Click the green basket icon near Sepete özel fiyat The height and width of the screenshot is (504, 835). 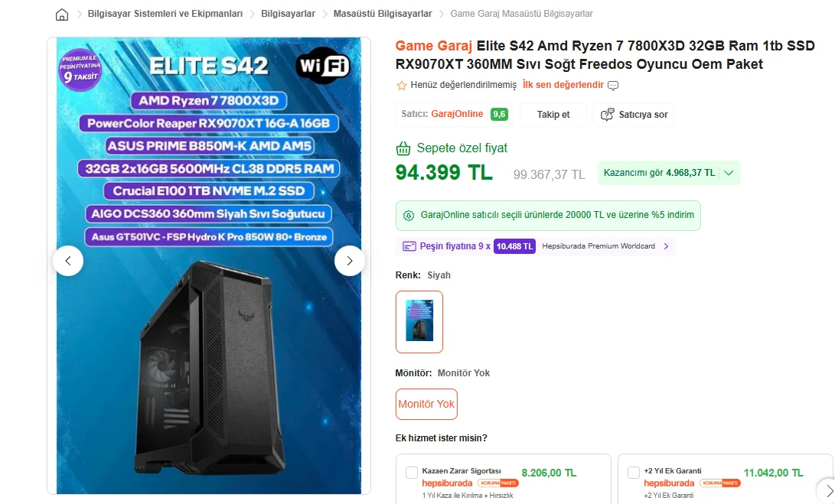[403, 148]
